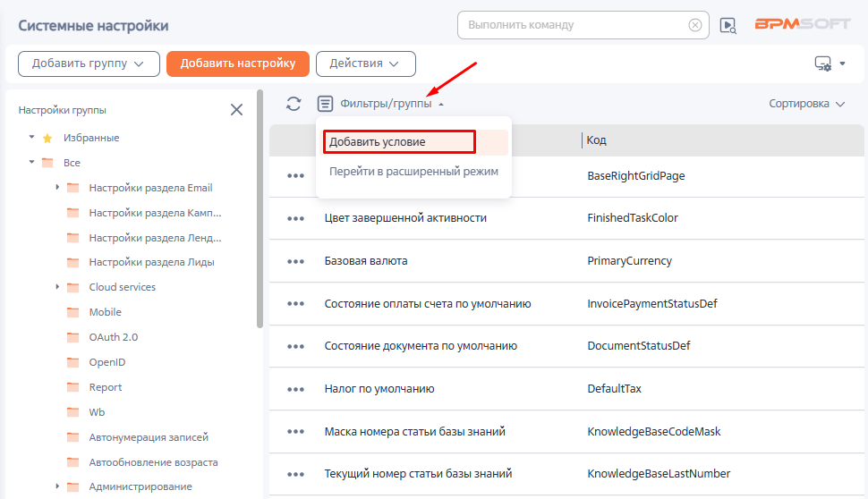
Task: Open row actions for PrimaryCurrency setting
Action: [295, 261]
